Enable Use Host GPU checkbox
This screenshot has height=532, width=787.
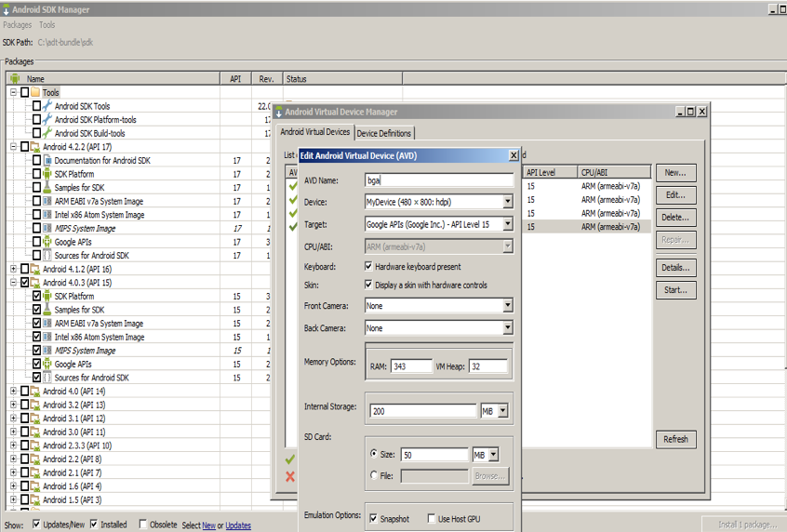pos(431,518)
